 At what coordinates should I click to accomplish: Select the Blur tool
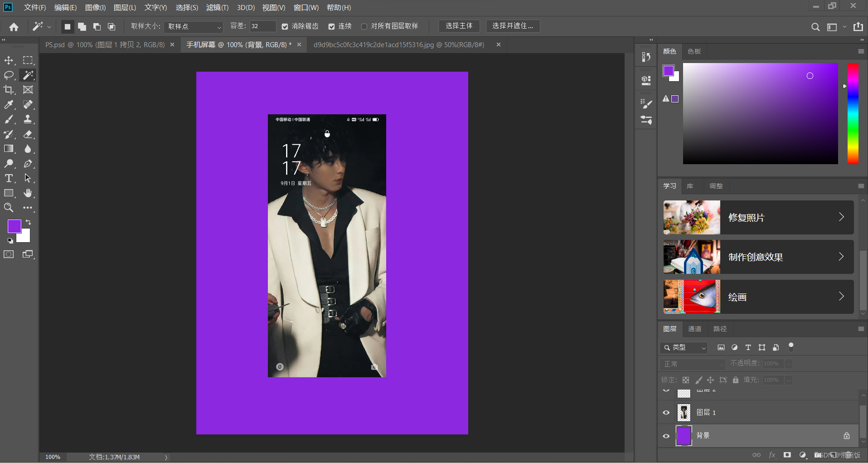[28, 149]
